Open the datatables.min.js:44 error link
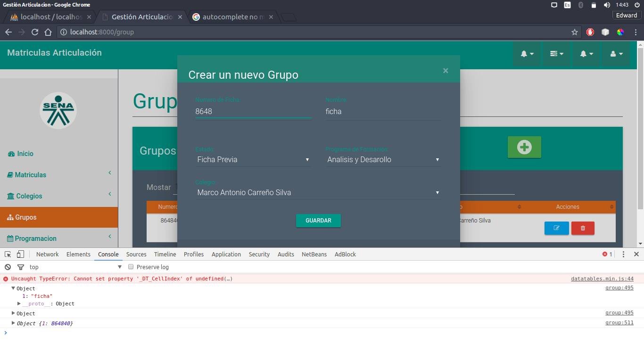644x362 pixels. pos(602,279)
